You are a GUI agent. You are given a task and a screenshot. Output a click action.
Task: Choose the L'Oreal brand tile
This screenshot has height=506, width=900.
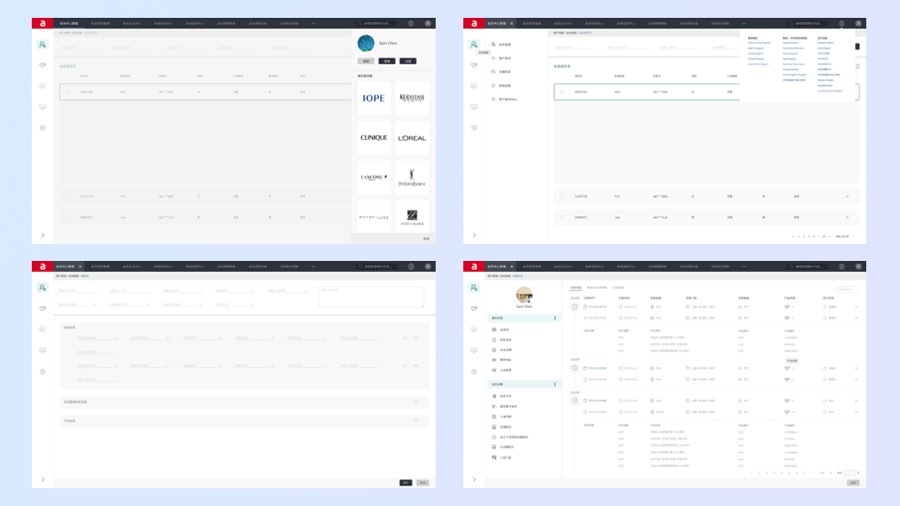click(x=412, y=138)
